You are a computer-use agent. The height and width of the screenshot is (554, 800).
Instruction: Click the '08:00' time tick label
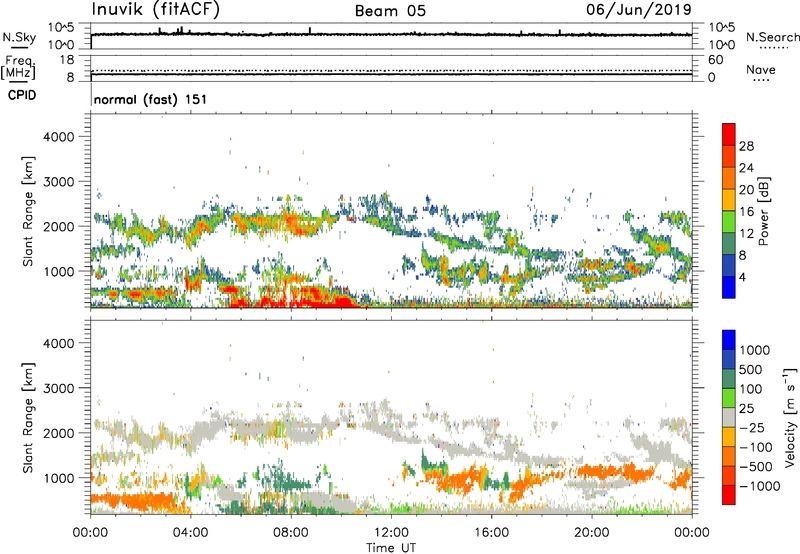pyautogui.click(x=291, y=533)
